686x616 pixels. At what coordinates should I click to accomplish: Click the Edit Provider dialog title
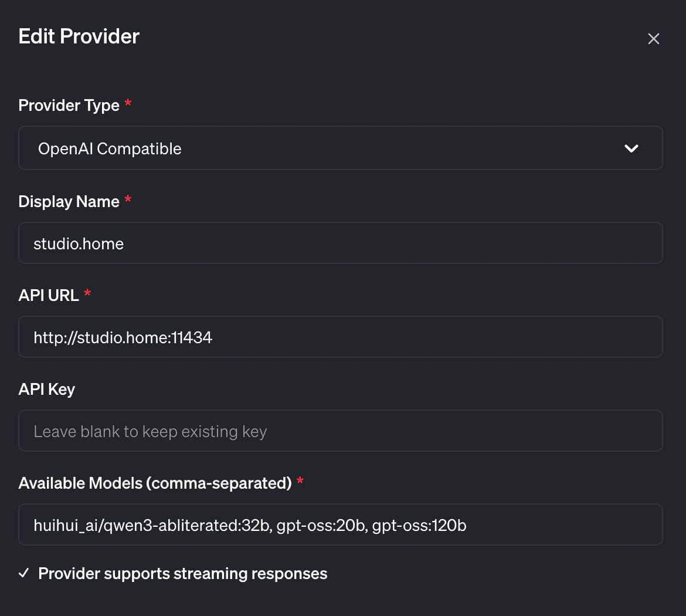pos(79,36)
